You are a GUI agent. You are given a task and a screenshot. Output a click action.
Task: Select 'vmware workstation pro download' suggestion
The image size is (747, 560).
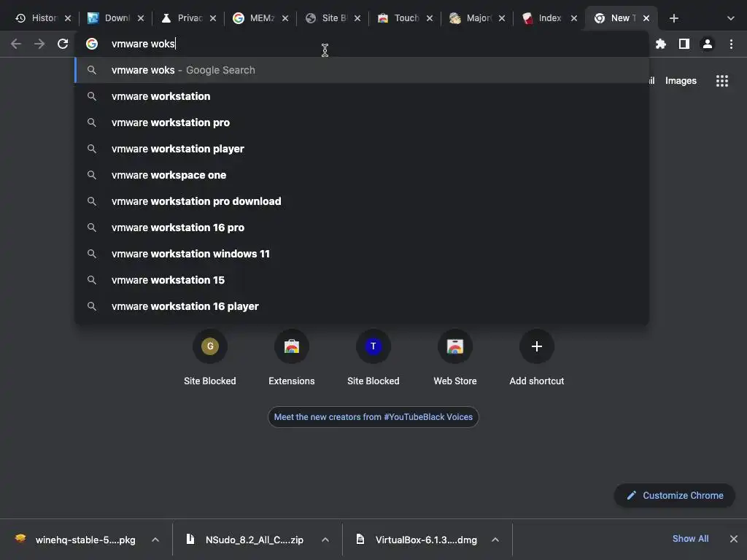tap(362, 201)
